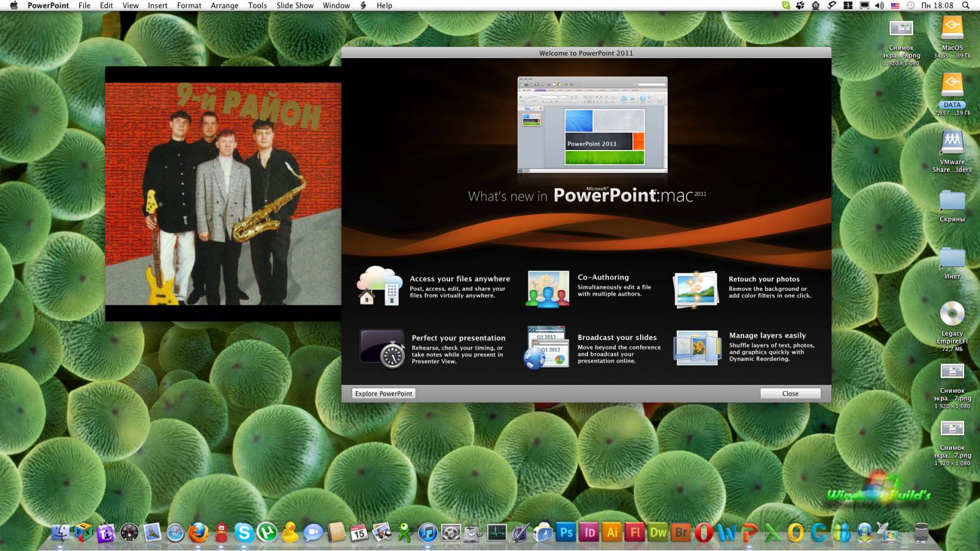Image resolution: width=980 pixels, height=551 pixels.
Task: Open the Slide Show menu
Action: [x=295, y=6]
